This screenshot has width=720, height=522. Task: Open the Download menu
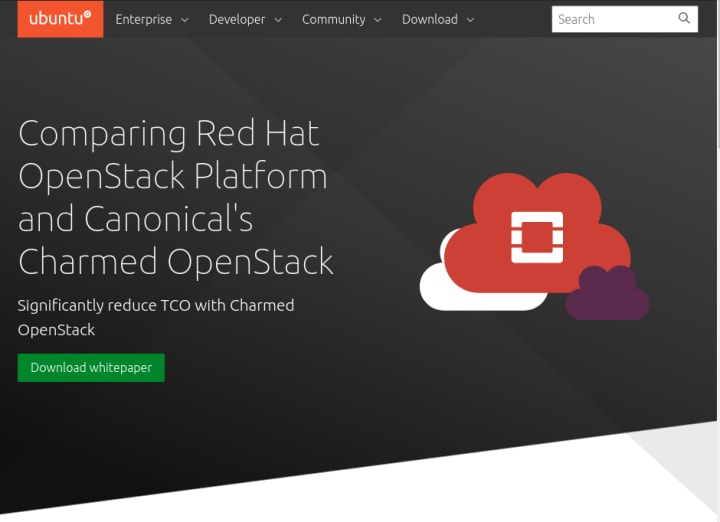click(x=438, y=19)
